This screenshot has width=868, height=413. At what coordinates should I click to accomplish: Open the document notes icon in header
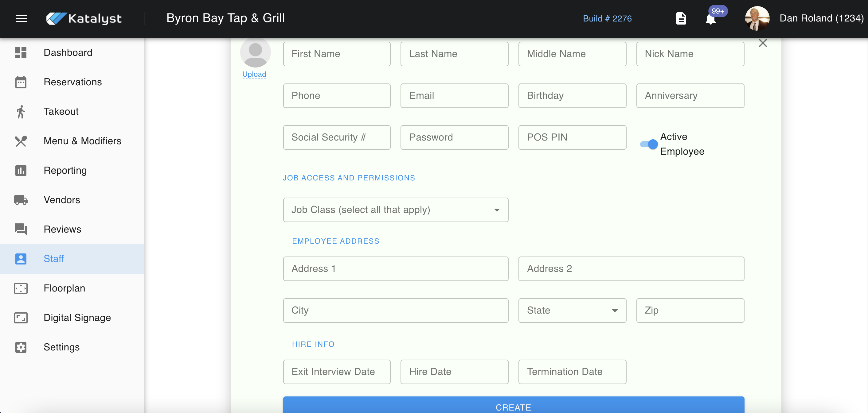coord(681,18)
